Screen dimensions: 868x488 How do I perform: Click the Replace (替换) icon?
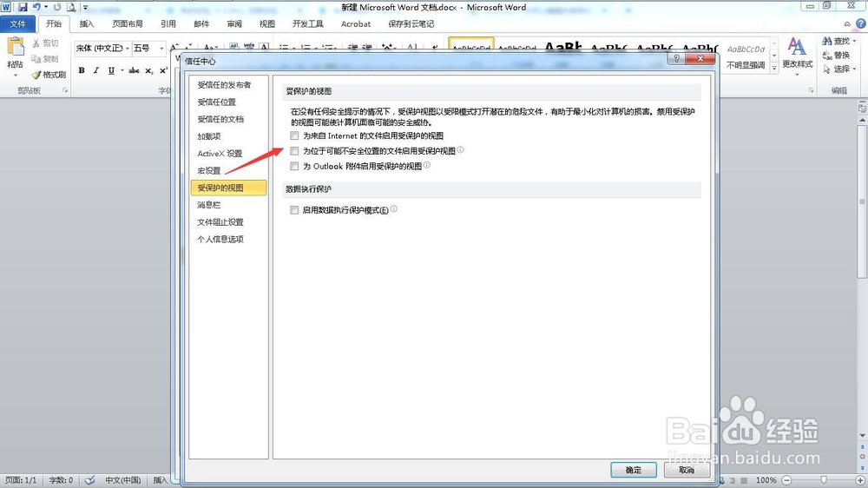click(827, 55)
